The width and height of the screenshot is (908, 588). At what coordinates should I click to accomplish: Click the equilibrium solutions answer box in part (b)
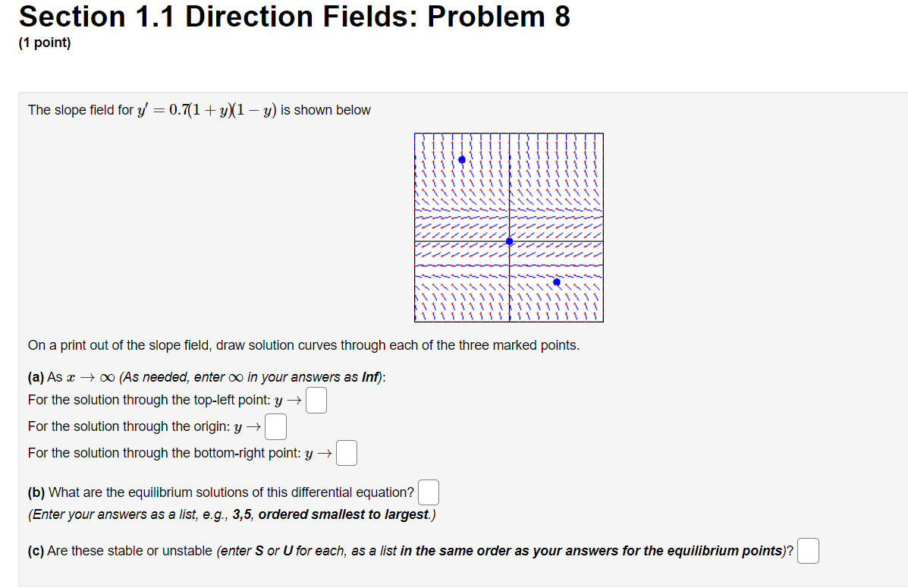(x=429, y=492)
